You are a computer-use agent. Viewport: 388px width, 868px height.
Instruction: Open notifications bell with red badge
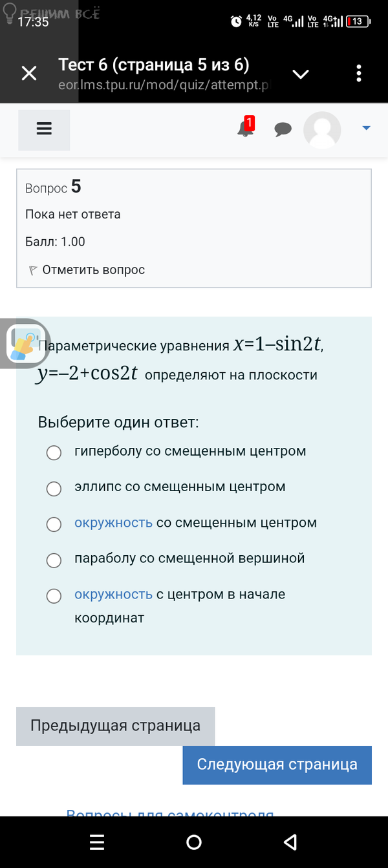(245, 128)
